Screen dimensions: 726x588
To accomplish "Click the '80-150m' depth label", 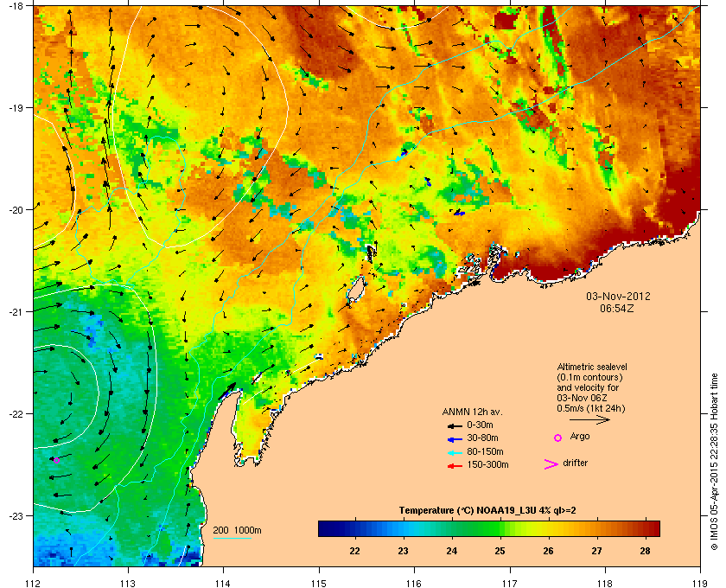I will tap(485, 451).
